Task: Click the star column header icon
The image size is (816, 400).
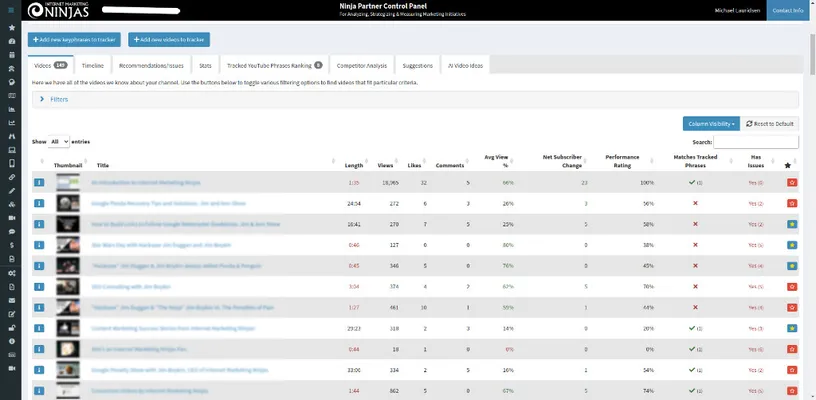Action: coord(789,164)
